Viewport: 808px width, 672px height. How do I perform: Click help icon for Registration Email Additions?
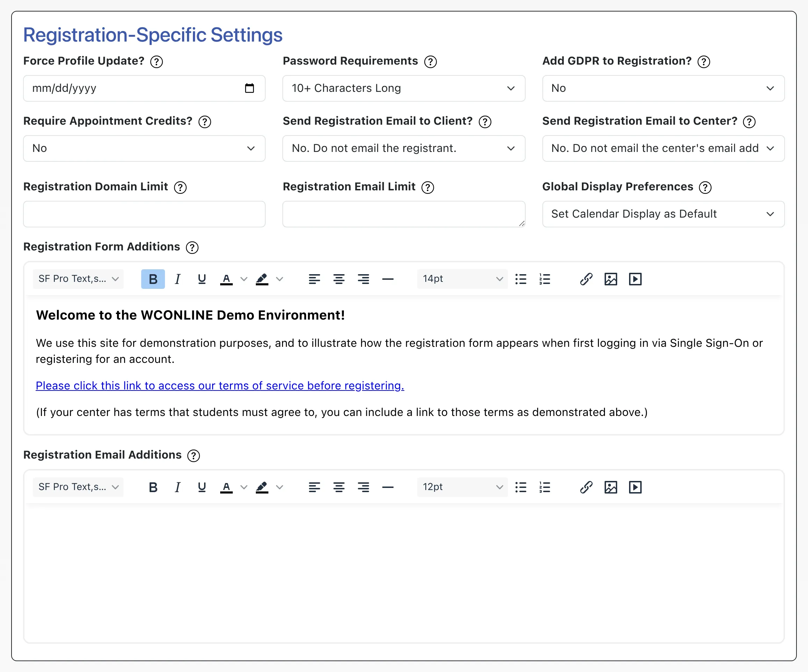(194, 455)
